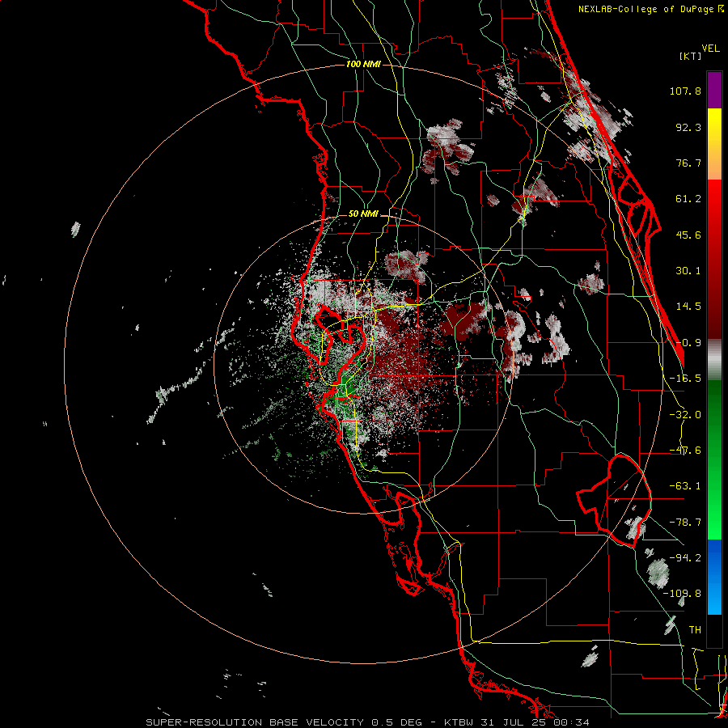Click the 14.5 velocity scale value
The image size is (728, 728).
[x=688, y=307]
